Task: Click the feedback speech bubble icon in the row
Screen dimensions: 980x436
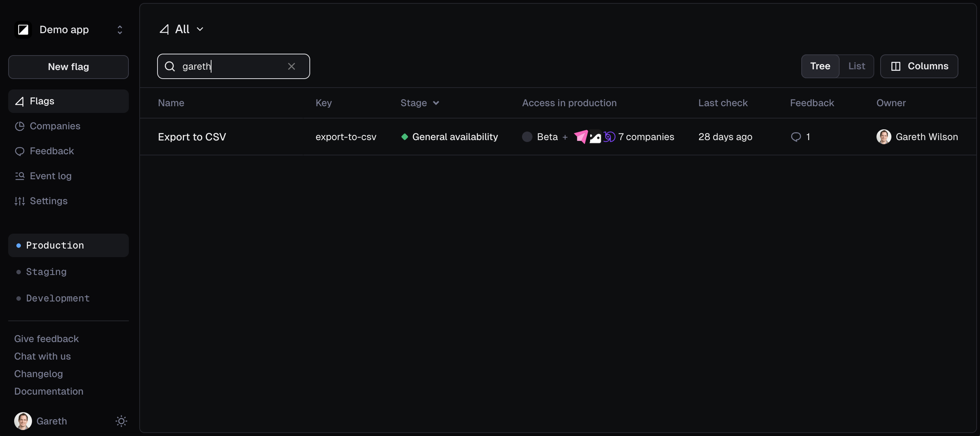Action: click(x=796, y=137)
